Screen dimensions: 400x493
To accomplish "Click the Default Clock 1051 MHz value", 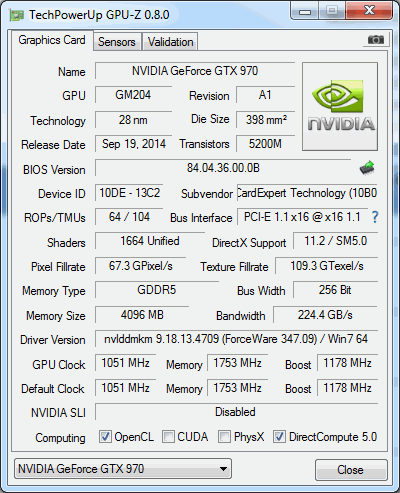I will [x=126, y=388].
